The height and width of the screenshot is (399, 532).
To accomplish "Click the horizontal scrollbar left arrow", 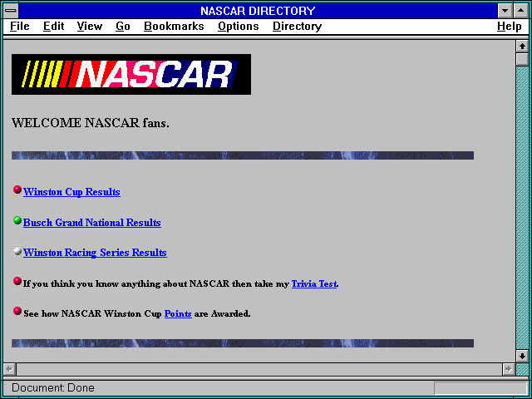I will (x=10, y=369).
